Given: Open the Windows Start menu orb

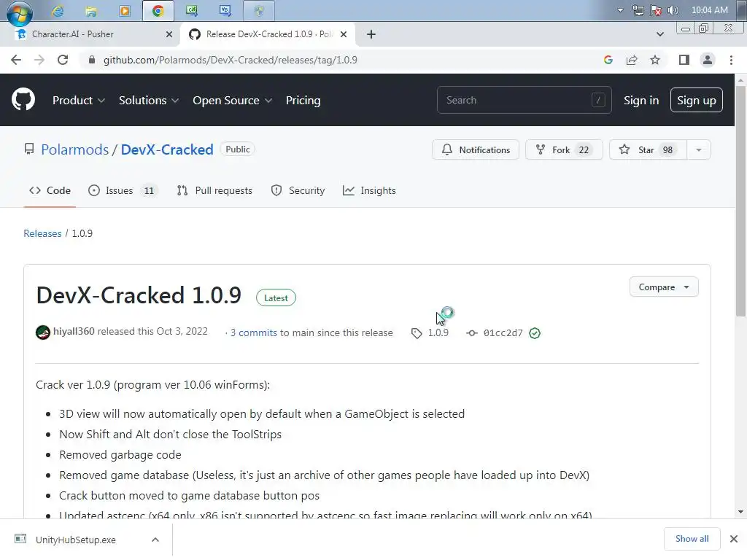Looking at the screenshot, I should (19, 12).
